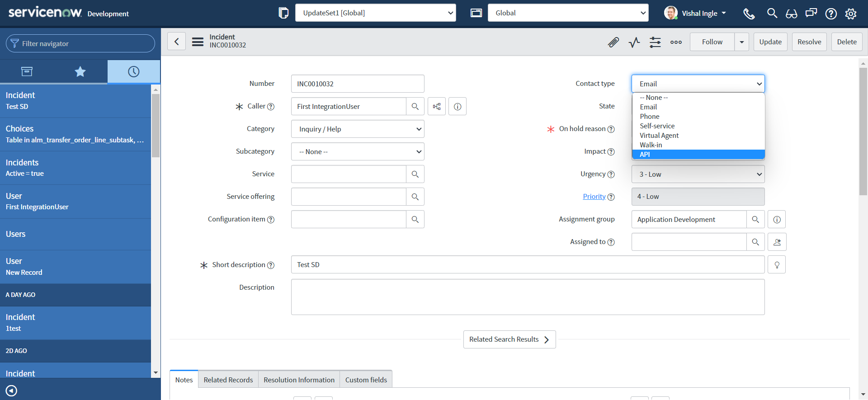Collapse navigator with bottom arrow icon
Image resolution: width=868 pixels, height=400 pixels.
11,391
